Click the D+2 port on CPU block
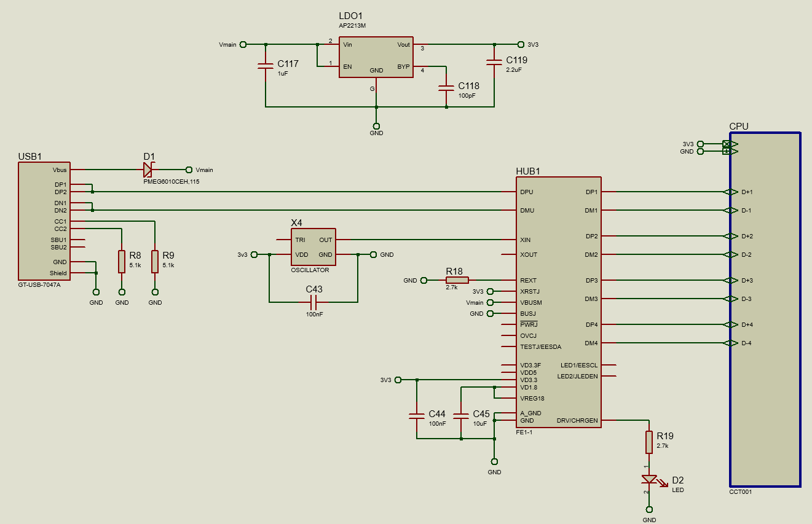The width and height of the screenshot is (812, 524). (731, 236)
